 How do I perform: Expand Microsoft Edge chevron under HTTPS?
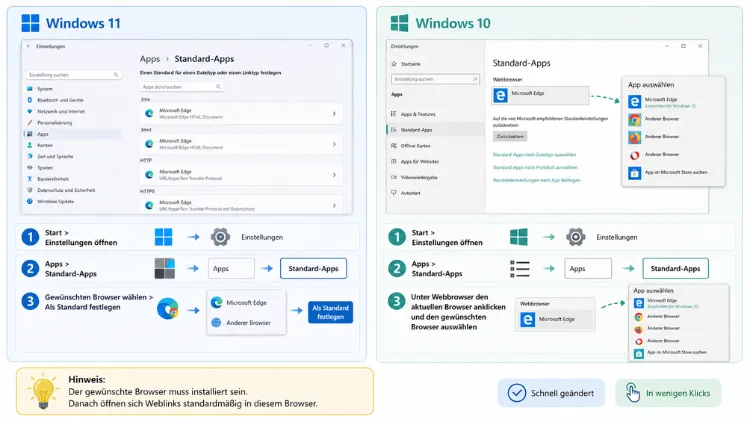(334, 205)
